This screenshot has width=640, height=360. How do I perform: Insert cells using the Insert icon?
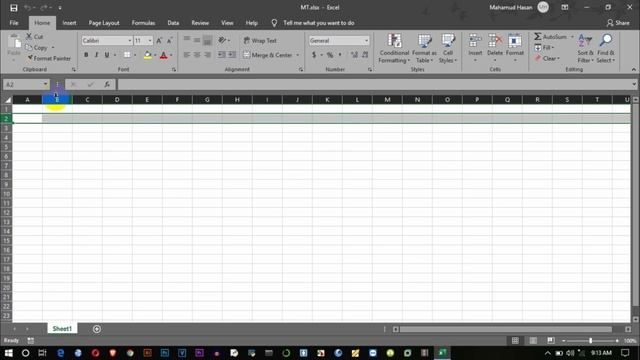[x=475, y=41]
